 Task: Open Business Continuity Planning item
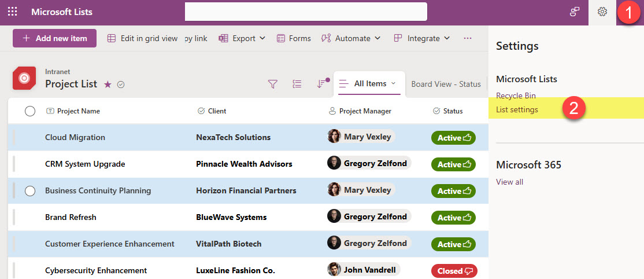tap(98, 190)
